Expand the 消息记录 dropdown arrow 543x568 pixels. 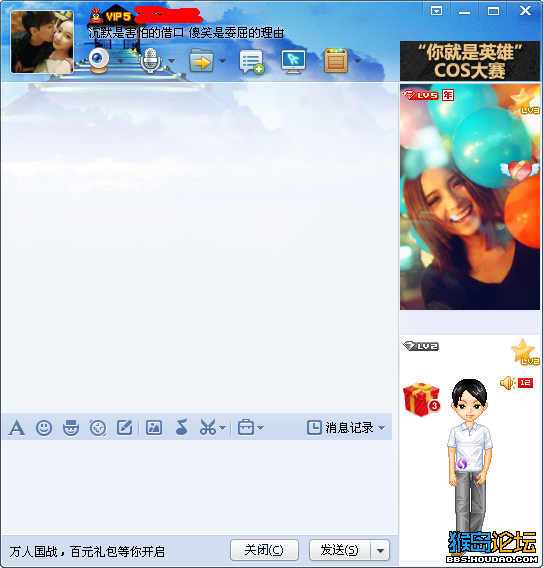tap(381, 428)
